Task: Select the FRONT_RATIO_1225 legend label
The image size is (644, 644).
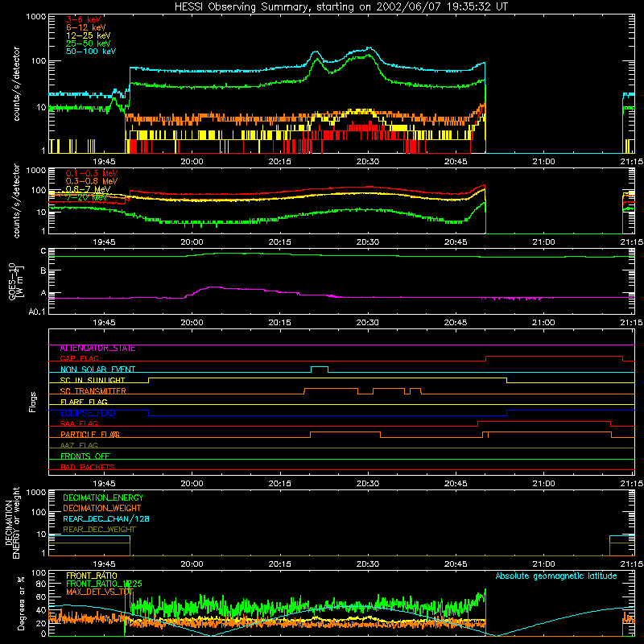Action: pos(104,584)
